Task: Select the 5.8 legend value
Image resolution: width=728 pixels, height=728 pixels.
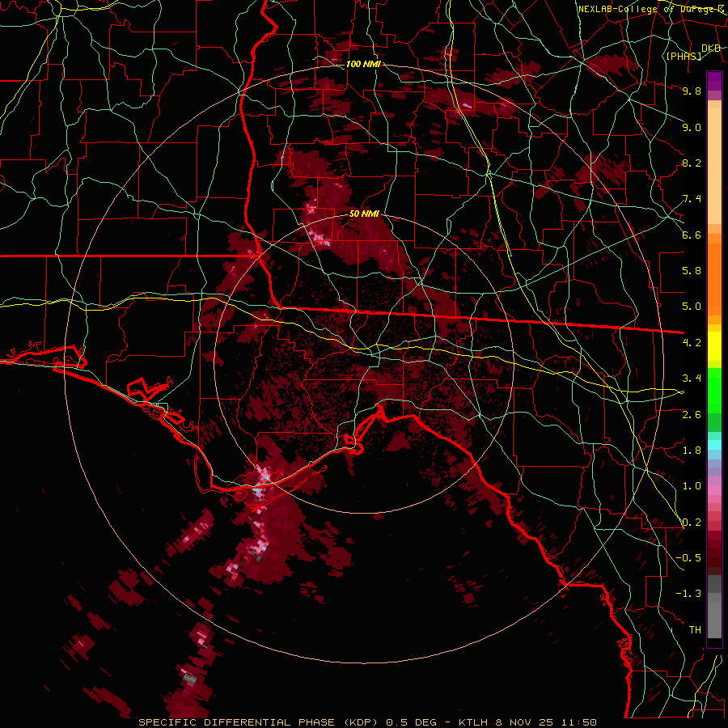Action: 692,271
